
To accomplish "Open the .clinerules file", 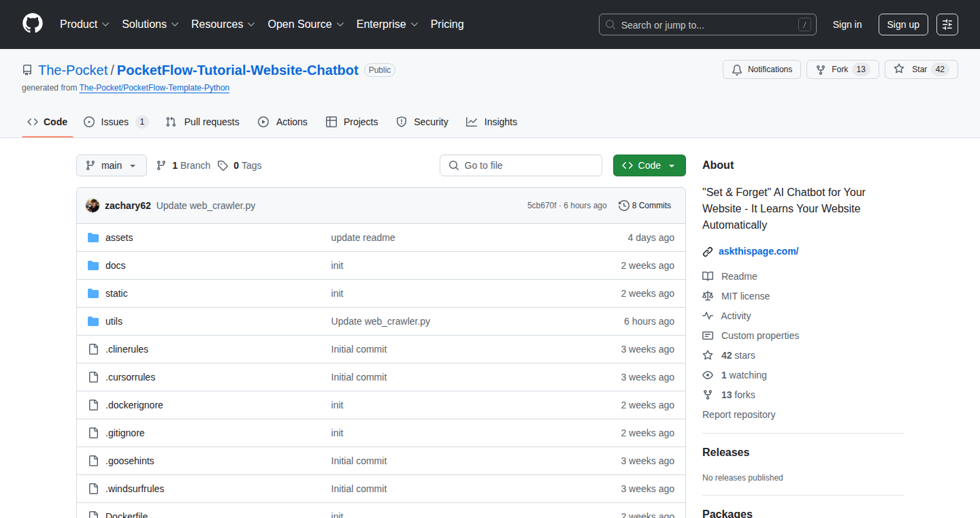I will [127, 349].
